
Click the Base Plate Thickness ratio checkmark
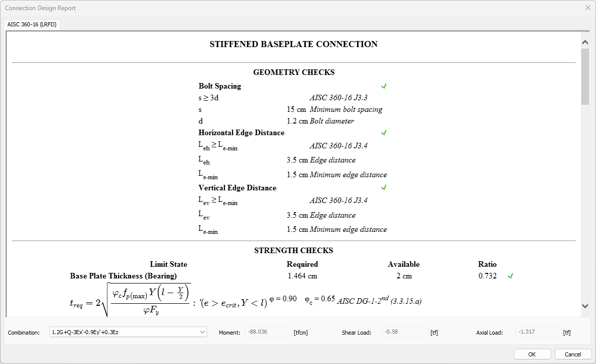pos(510,276)
